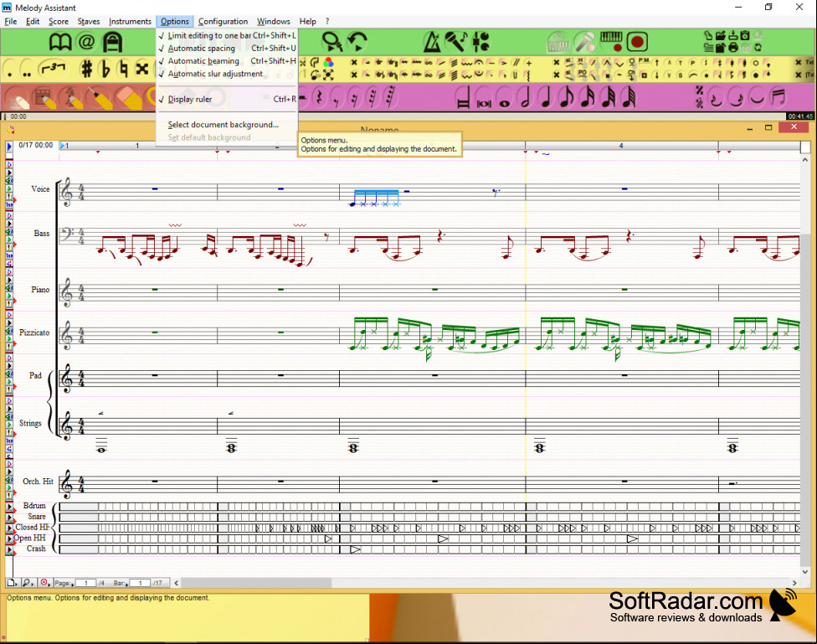The width and height of the screenshot is (817, 644).
Task: Click bar 4 on the ruler
Action: click(x=621, y=146)
